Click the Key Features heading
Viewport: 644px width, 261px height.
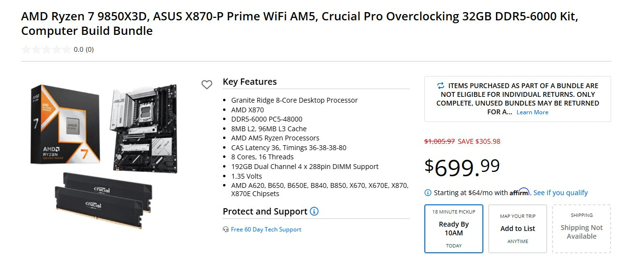[x=250, y=82]
